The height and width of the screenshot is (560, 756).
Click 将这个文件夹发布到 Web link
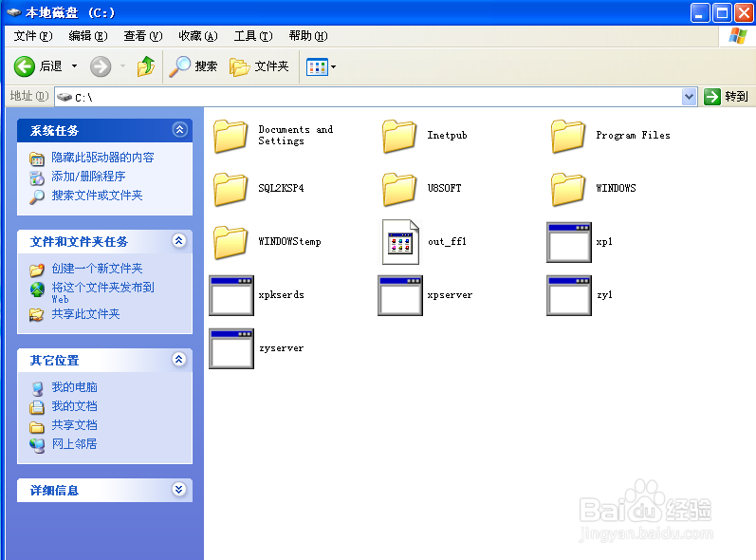point(102,292)
